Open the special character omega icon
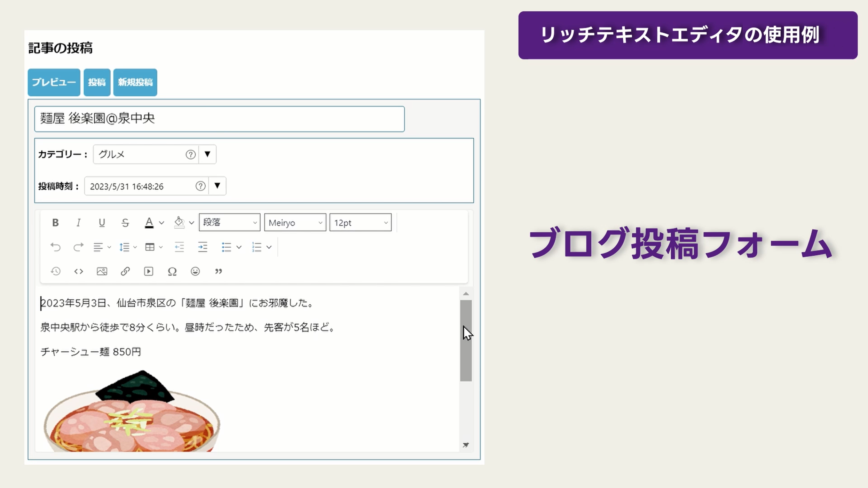Screen dimensions: 868x488 tap(172, 271)
